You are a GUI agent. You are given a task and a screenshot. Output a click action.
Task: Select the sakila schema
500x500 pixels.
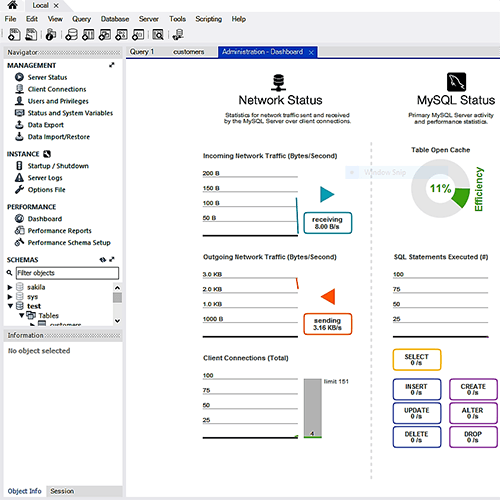pyautogui.click(x=36, y=287)
